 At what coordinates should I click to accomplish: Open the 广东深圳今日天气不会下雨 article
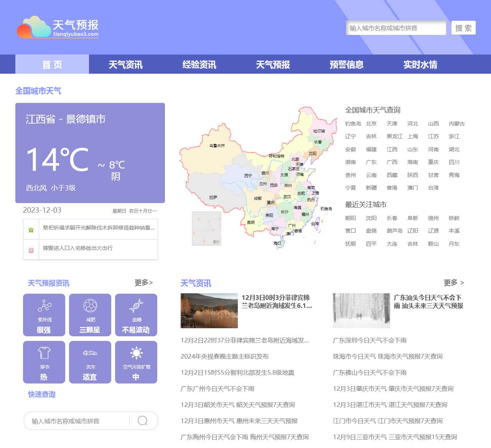[370, 340]
